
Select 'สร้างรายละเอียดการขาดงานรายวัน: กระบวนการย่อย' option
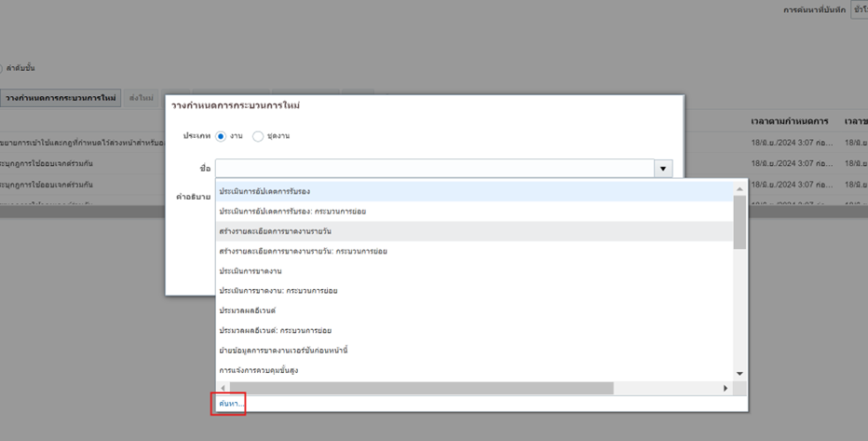tap(303, 251)
